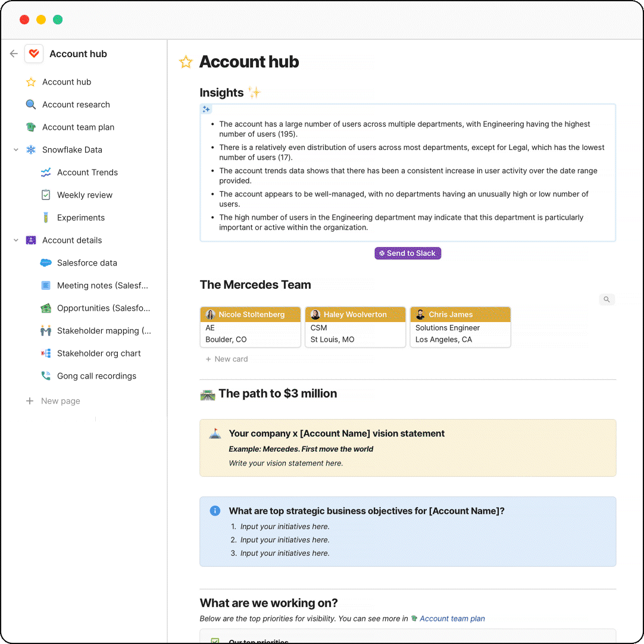This screenshot has height=644, width=644.
Task: Click the heart doc logo icon
Action: coord(34,54)
